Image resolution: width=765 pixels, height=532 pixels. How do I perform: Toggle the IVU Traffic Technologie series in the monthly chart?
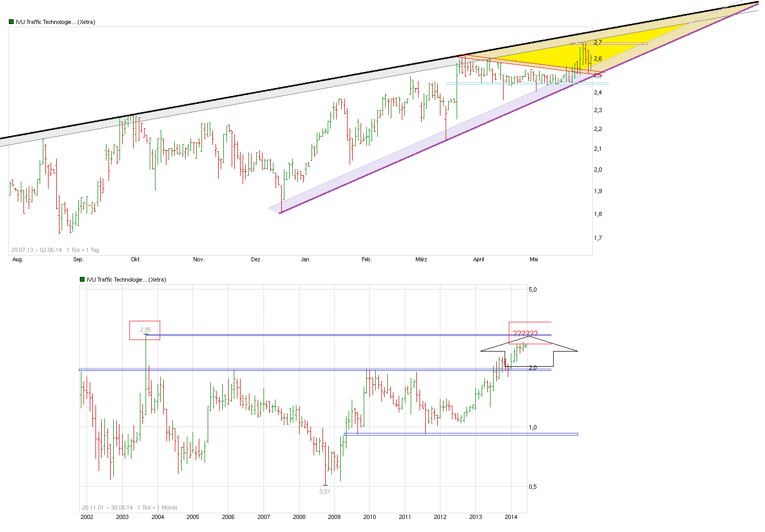tap(125, 280)
